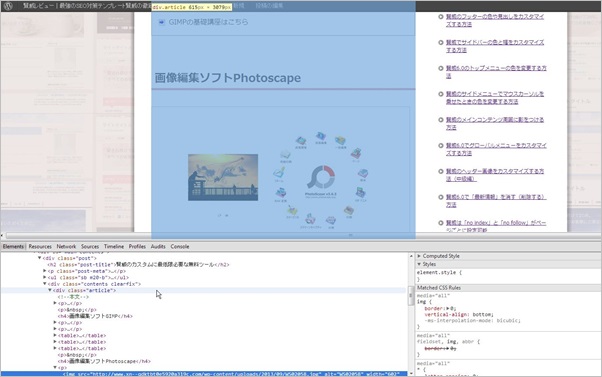Screen dimensions: 602x377
Task: Click 投稿の編集 in the admin bar
Action: point(269,6)
